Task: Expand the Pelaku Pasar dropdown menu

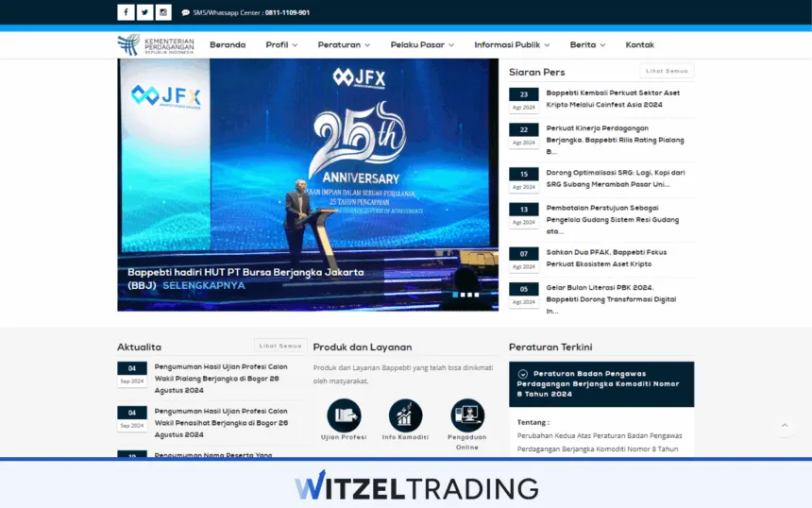Action: click(422, 45)
